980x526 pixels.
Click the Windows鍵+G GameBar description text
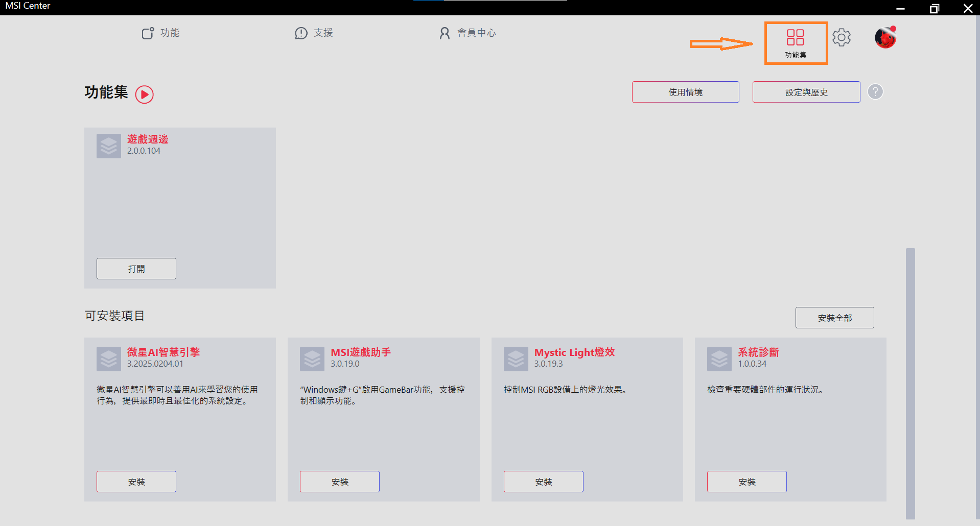pos(383,395)
